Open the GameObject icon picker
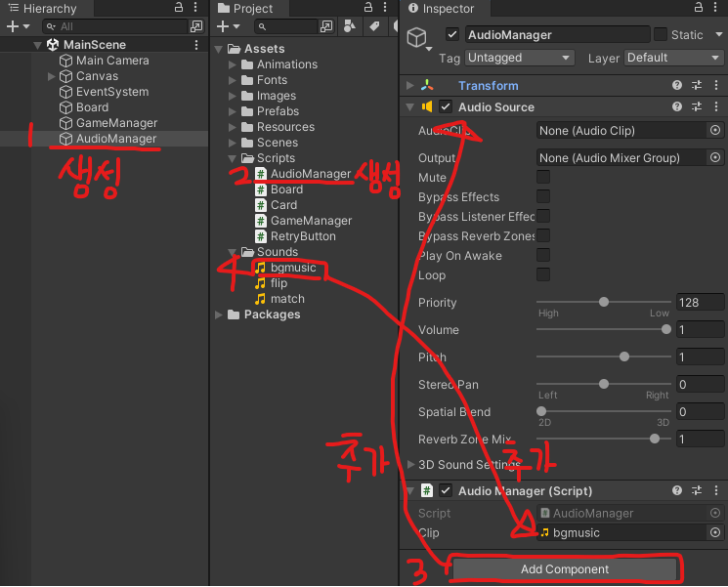728x587 pixels. tap(419, 38)
